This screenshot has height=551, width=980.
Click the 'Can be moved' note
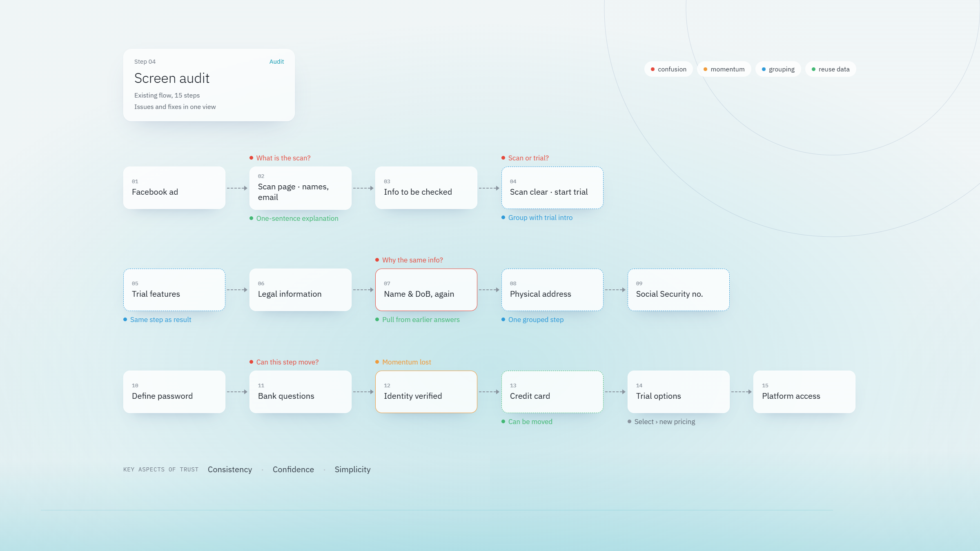click(x=527, y=422)
